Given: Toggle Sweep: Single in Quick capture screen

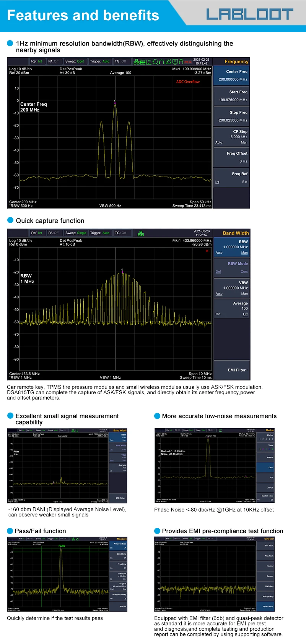Looking at the screenshot, I should pos(76,233).
